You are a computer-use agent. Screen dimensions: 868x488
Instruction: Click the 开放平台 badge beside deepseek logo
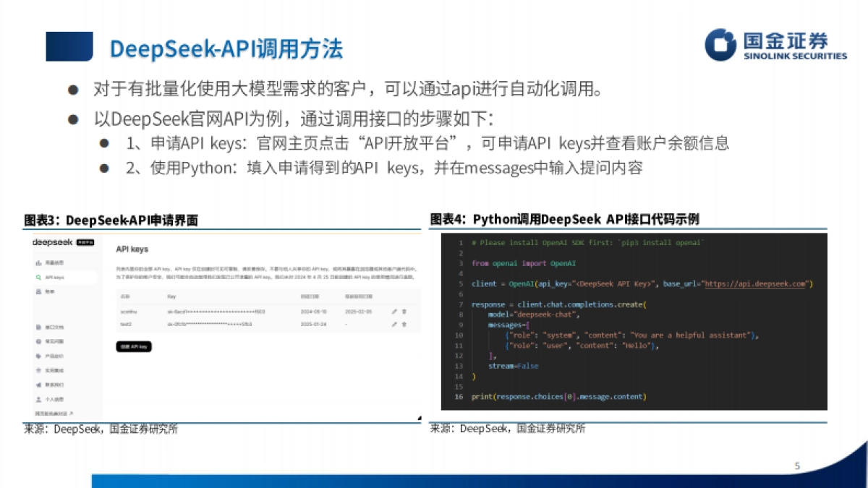83,242
